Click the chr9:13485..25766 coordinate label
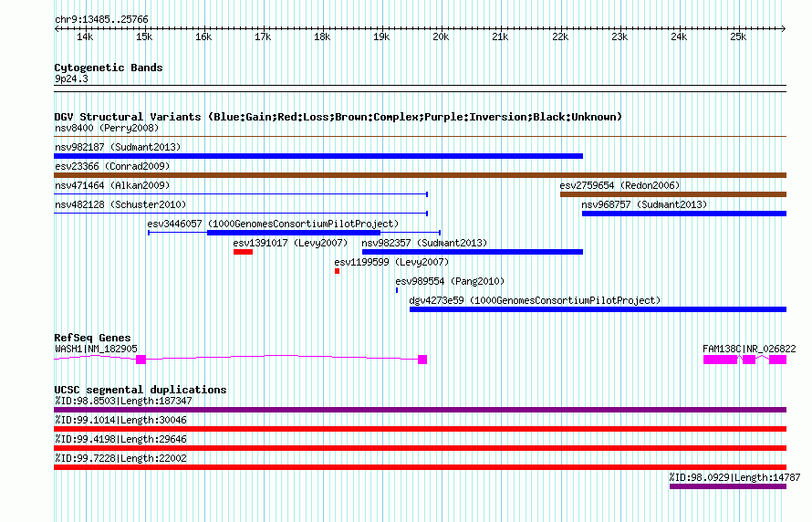 101,20
